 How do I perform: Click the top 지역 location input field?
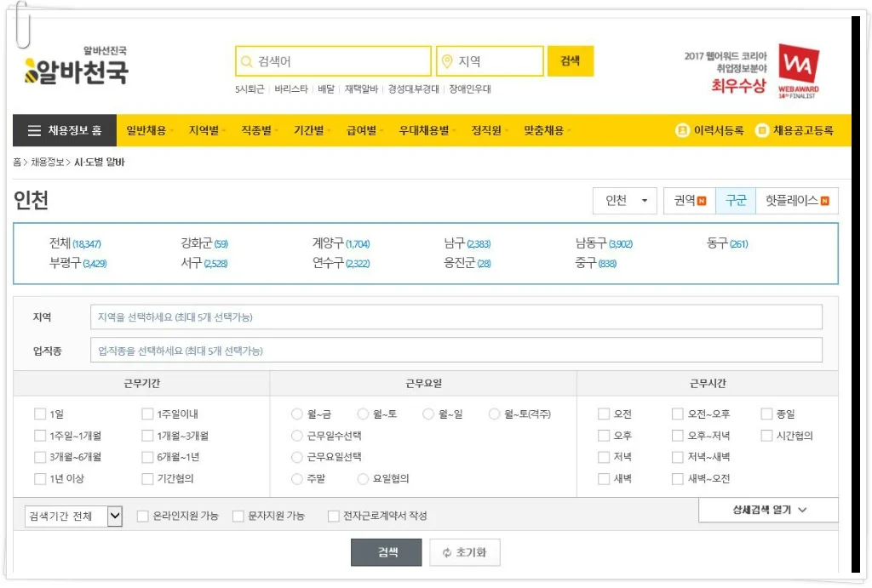(490, 61)
